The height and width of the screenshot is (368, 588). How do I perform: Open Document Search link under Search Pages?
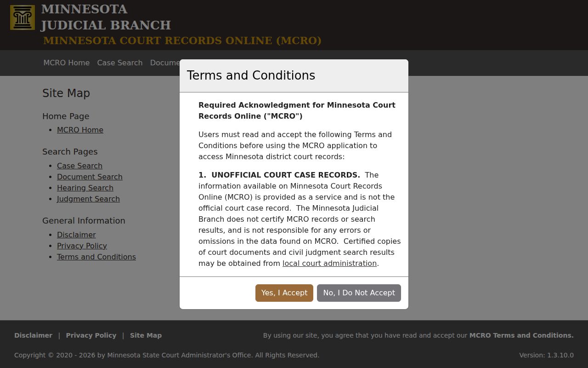90,177
